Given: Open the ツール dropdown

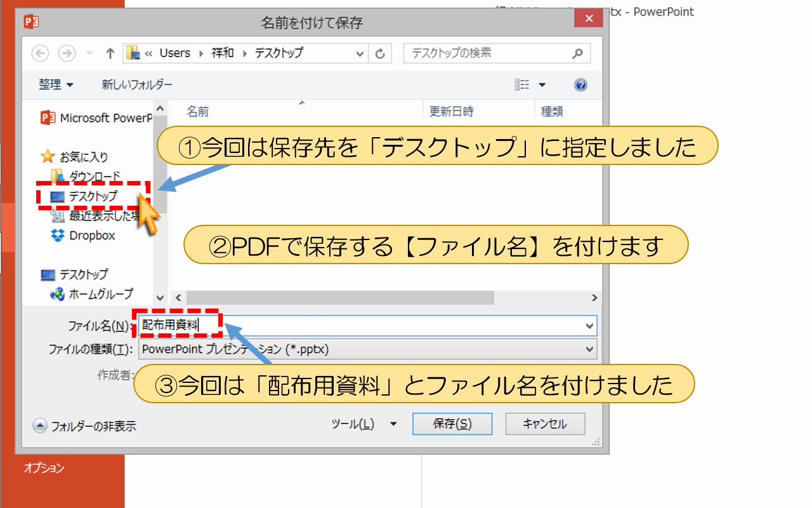Looking at the screenshot, I should point(364,424).
